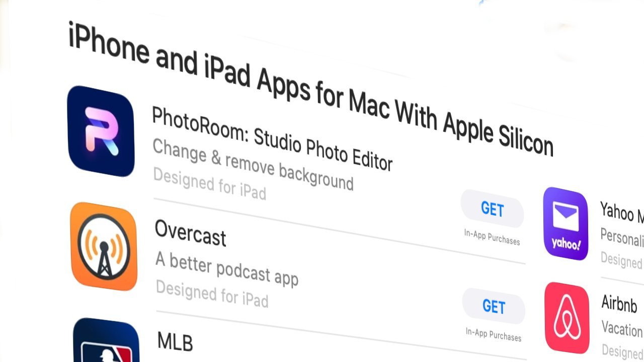The width and height of the screenshot is (644, 362).
Task: Select the MLB app icon
Action: [x=106, y=342]
